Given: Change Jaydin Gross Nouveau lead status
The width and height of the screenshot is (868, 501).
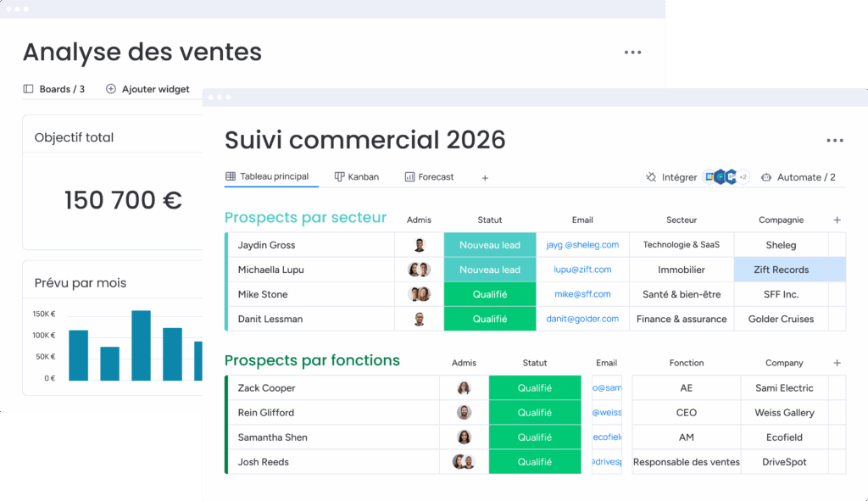Looking at the screenshot, I should pyautogui.click(x=490, y=245).
